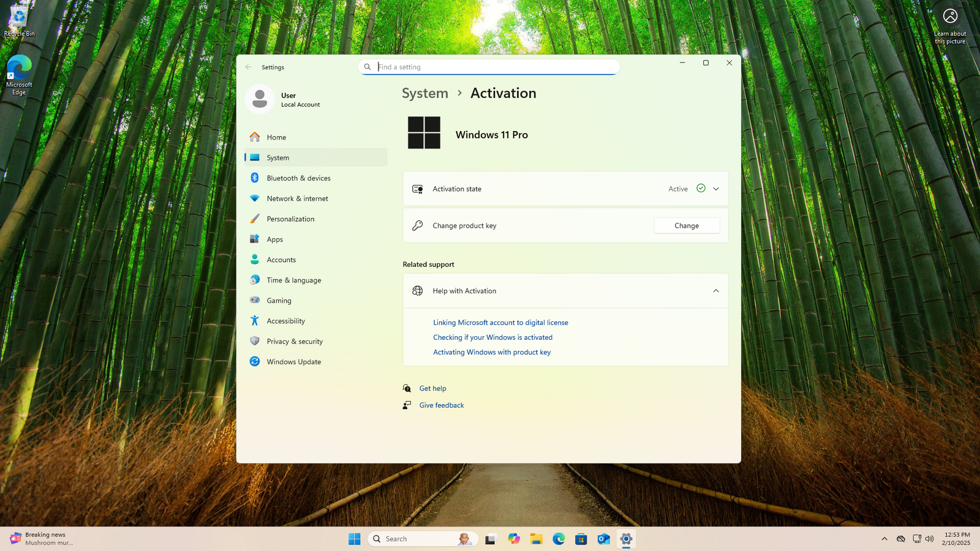Click the Gaming controller icon in sidebar
The image size is (980, 551).
[x=255, y=301]
